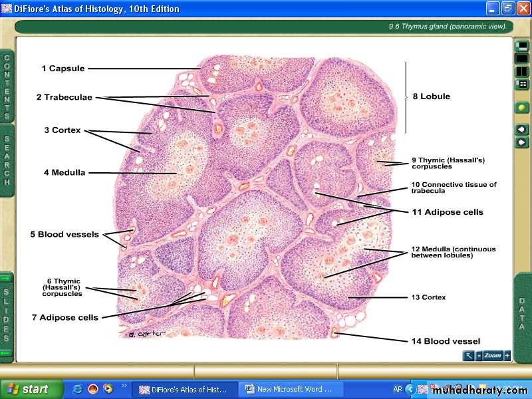Open the thumbnail grid view icon
The width and height of the screenshot is (532, 399).
(x=522, y=84)
